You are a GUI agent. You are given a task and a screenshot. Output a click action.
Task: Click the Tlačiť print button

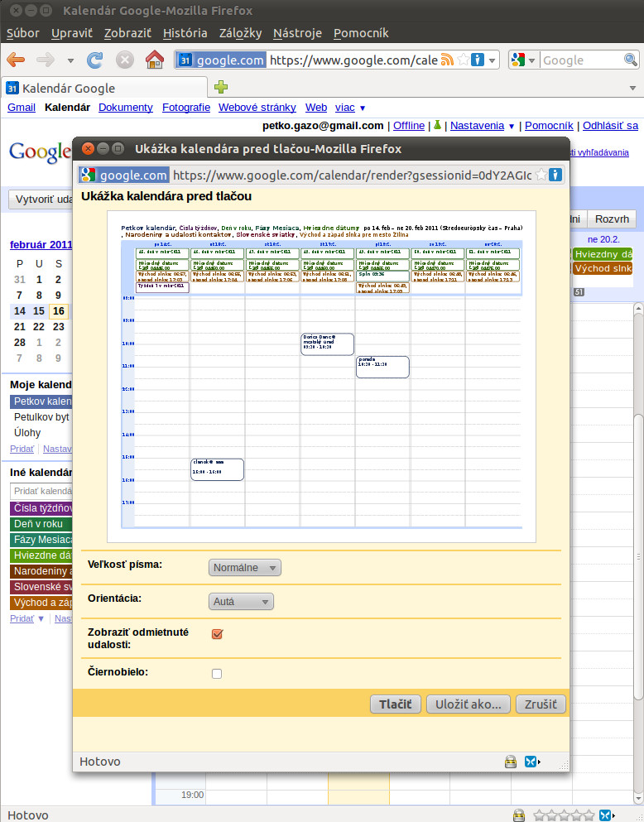[x=396, y=704]
